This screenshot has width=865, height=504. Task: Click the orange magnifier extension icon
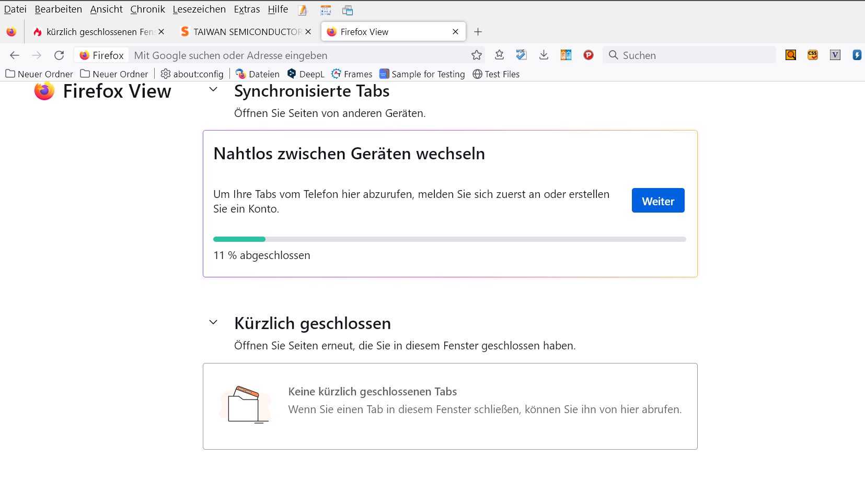pos(791,55)
